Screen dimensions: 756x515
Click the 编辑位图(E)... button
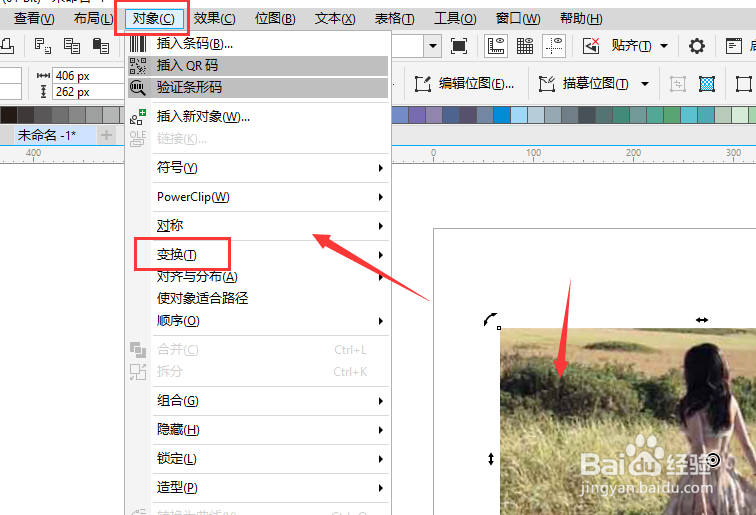click(x=464, y=84)
